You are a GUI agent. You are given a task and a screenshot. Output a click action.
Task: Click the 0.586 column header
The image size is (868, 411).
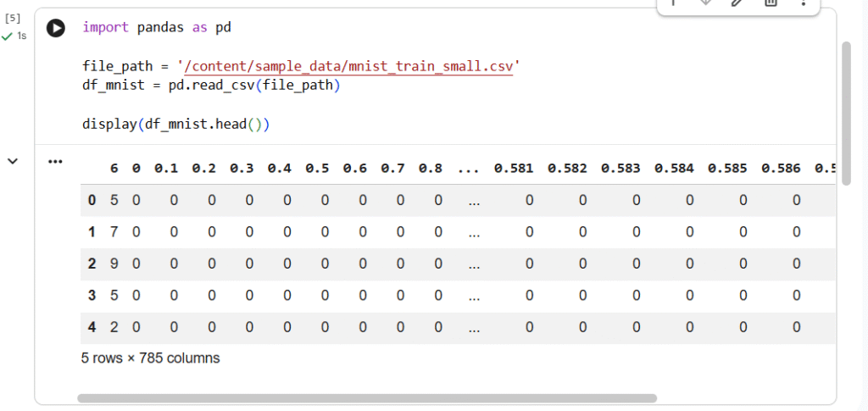click(x=780, y=169)
